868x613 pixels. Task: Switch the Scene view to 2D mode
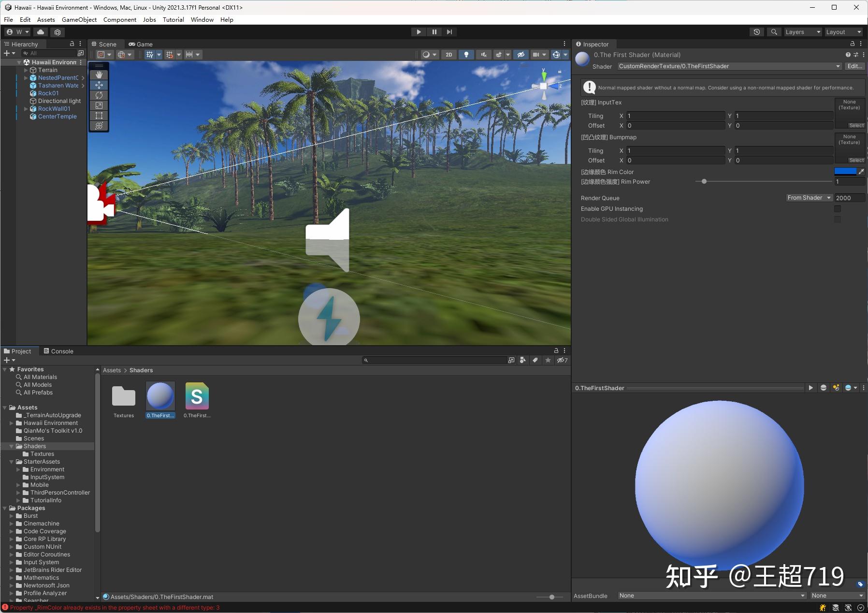pyautogui.click(x=448, y=54)
